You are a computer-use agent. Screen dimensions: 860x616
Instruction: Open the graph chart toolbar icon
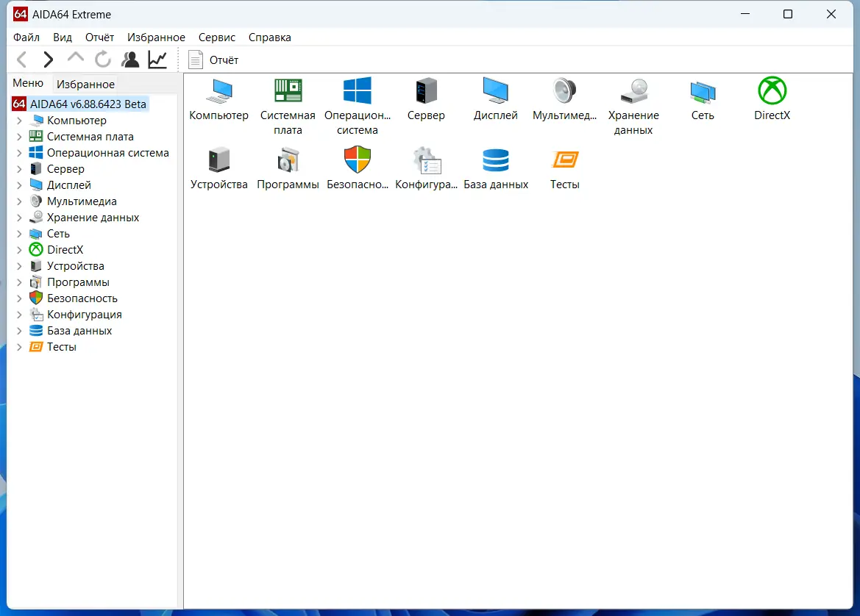pos(157,60)
